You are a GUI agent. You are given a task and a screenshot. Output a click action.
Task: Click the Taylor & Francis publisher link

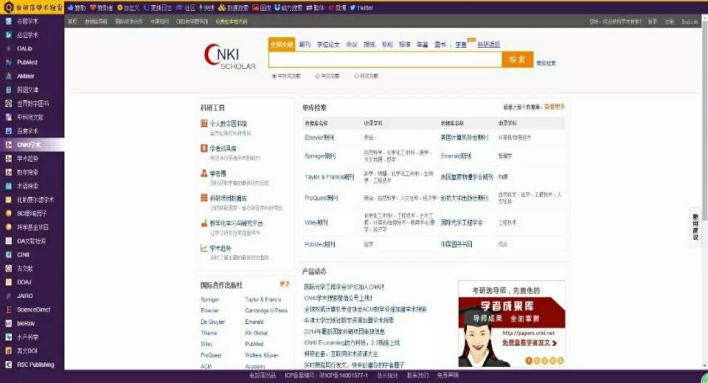click(x=263, y=299)
